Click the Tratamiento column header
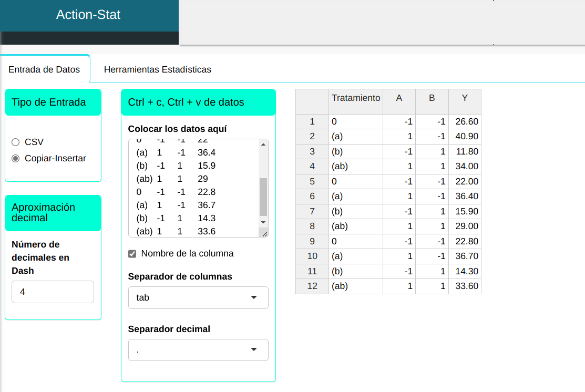Image resolution: width=585 pixels, height=392 pixels. click(356, 98)
